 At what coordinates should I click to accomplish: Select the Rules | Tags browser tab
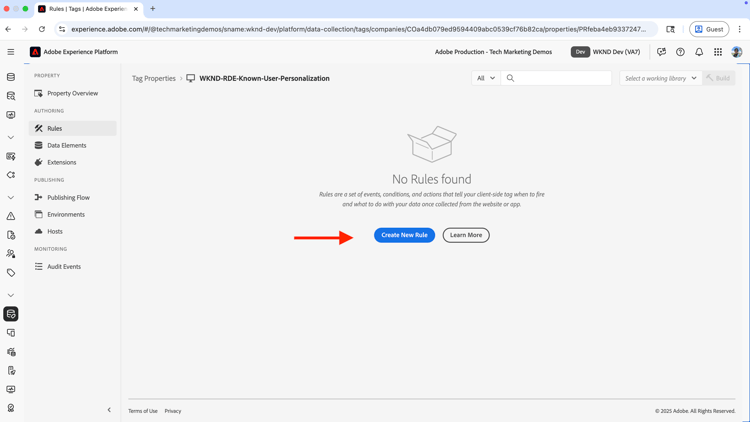point(87,9)
